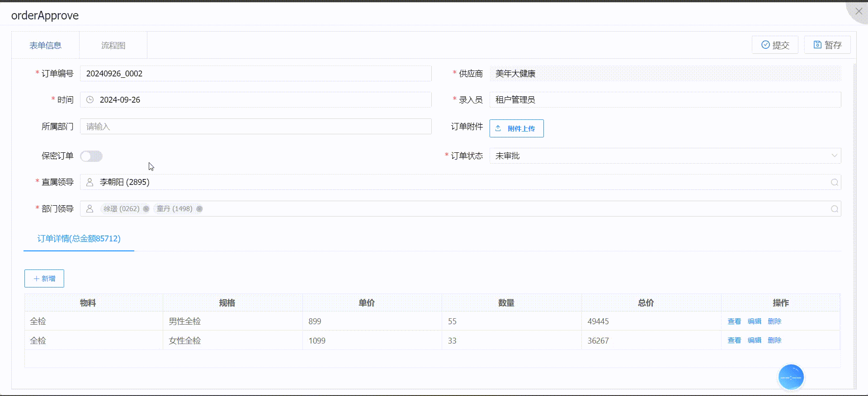The width and height of the screenshot is (868, 396).
Task: Click the clock icon in 时间 field
Action: pyautogui.click(x=90, y=100)
